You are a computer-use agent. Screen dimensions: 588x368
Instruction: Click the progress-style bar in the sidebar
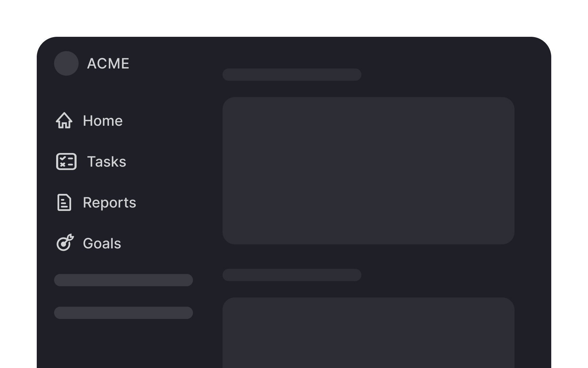coord(123,280)
